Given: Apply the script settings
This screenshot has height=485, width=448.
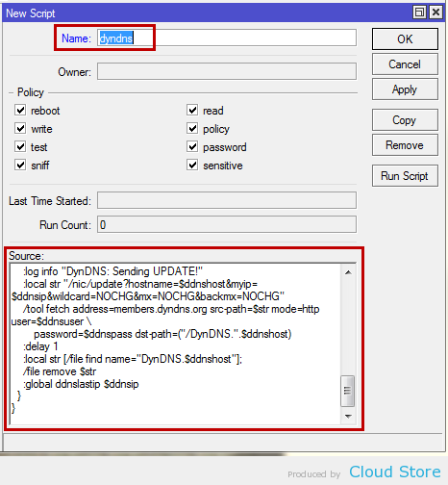Looking at the screenshot, I should coord(405,89).
